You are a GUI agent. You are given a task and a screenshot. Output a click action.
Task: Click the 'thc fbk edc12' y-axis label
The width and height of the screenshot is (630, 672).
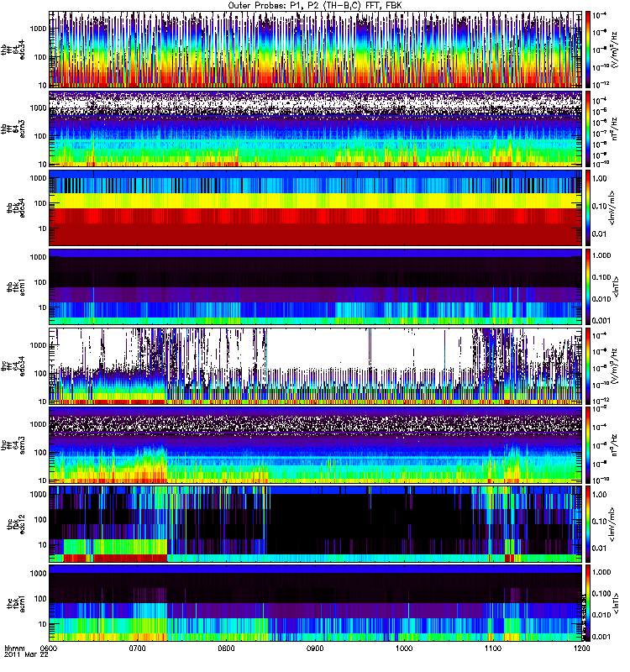coord(16,525)
